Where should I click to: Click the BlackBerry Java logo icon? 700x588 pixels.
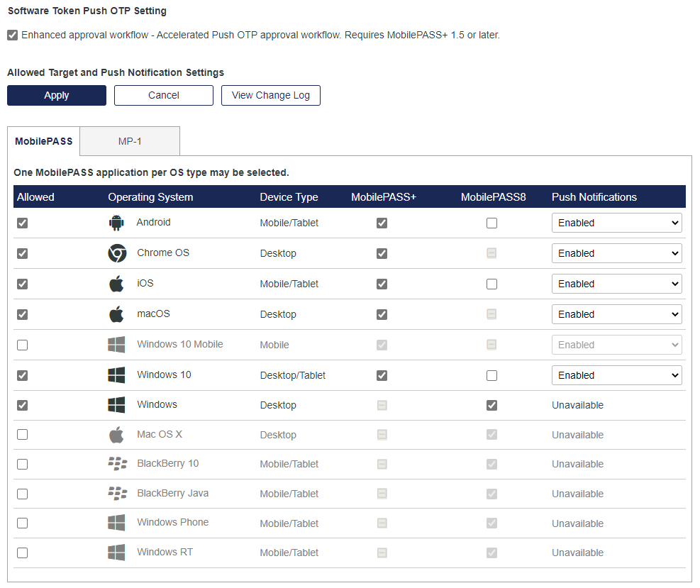pyautogui.click(x=118, y=494)
